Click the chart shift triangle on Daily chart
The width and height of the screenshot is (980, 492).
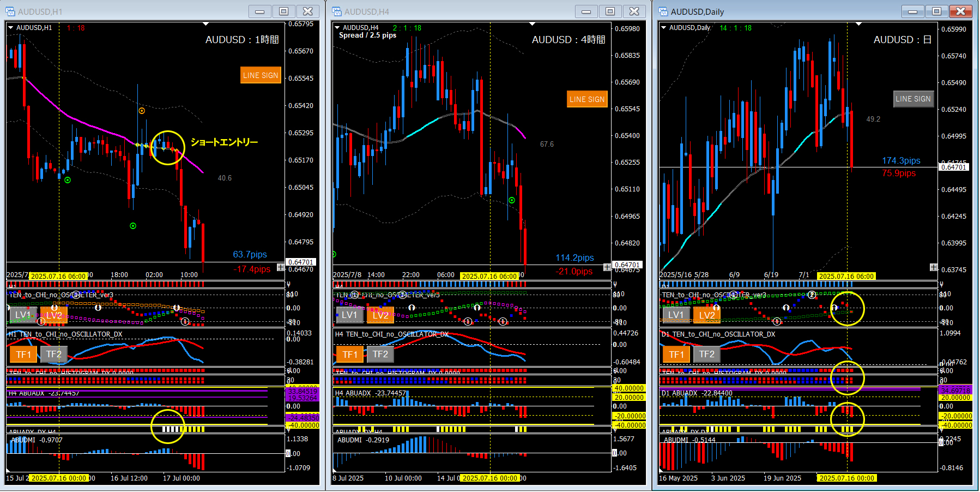point(858,24)
